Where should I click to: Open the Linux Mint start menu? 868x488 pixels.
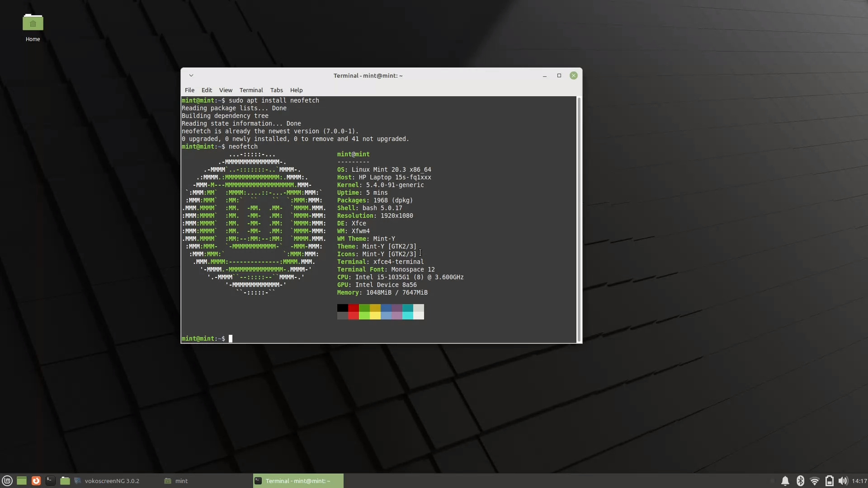7,480
